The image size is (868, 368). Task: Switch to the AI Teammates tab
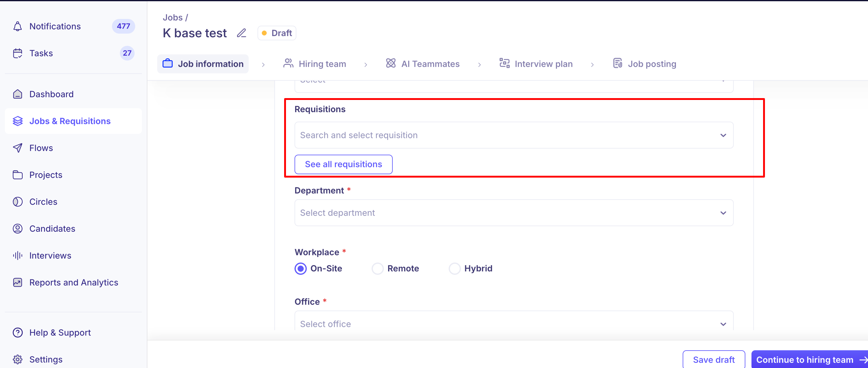click(x=423, y=64)
